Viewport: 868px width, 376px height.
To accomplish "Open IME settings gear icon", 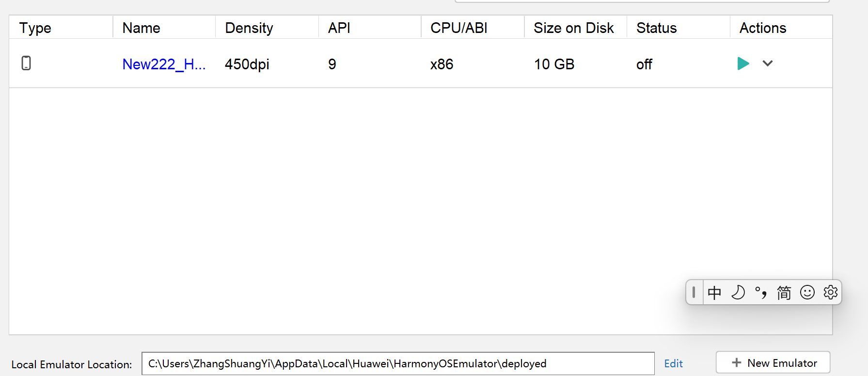I will [831, 293].
